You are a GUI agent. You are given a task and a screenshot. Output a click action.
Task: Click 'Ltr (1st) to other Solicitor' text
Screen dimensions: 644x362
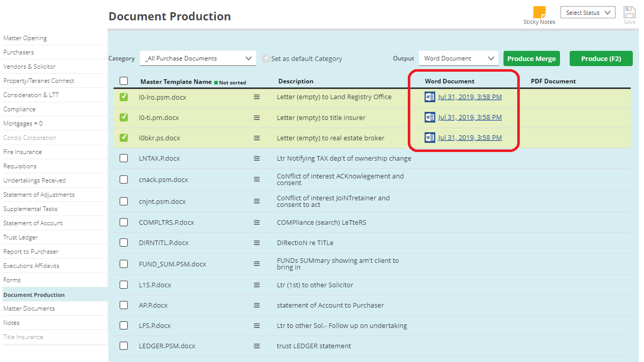click(x=315, y=285)
